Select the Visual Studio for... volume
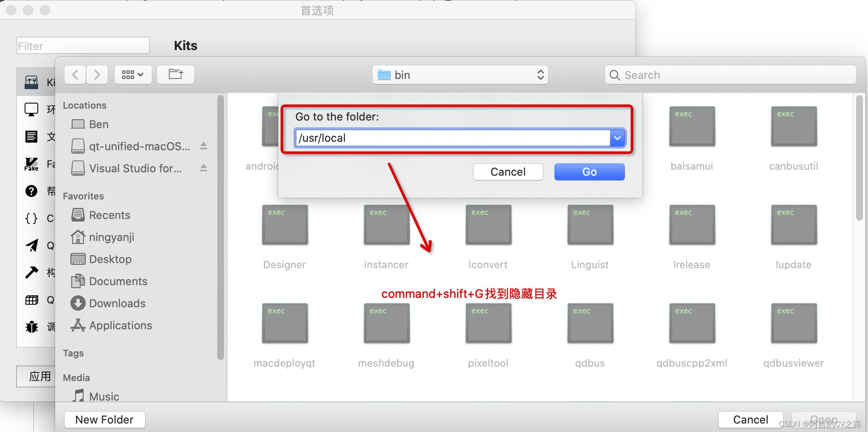This screenshot has width=868, height=432. (126, 168)
